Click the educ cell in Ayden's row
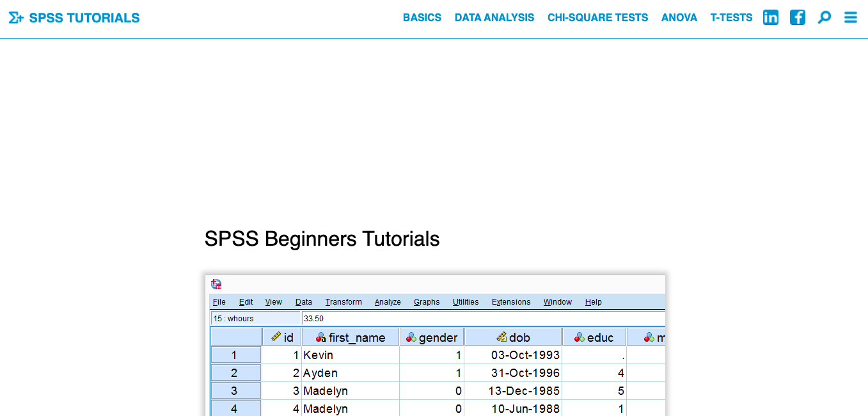The height and width of the screenshot is (416, 868). pos(594,373)
